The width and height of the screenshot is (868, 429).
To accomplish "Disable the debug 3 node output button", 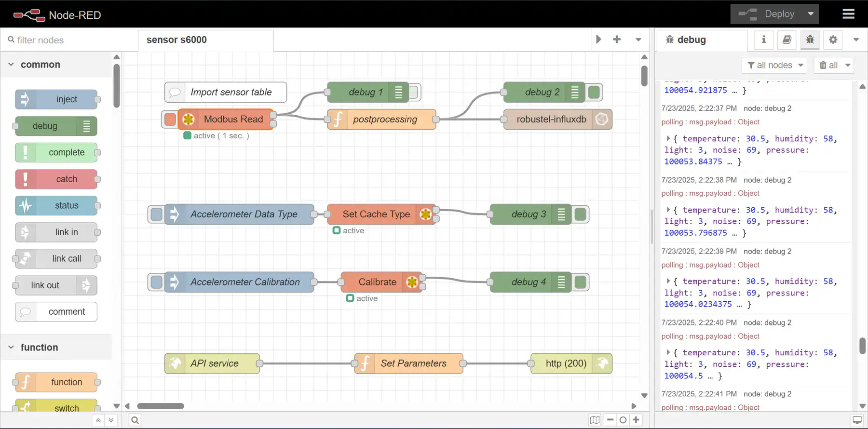I will tap(581, 214).
